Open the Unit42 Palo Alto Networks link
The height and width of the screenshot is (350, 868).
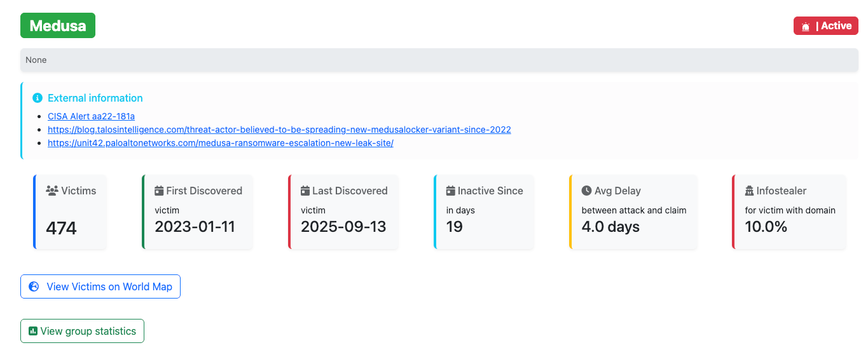pos(221,143)
